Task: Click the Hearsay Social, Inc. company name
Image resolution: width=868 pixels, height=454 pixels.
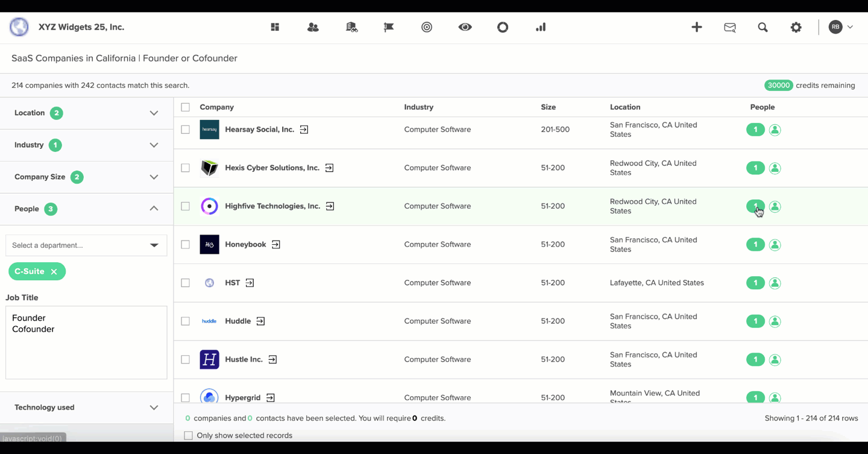Action: (x=260, y=130)
